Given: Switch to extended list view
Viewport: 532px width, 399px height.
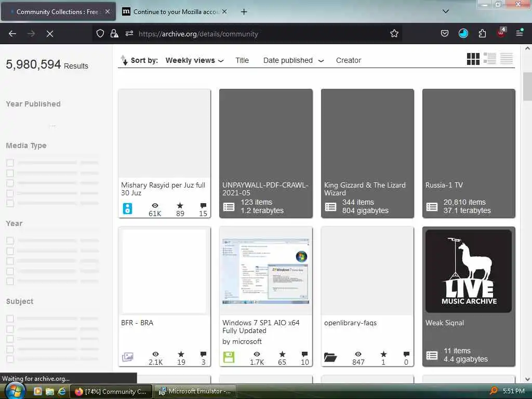Looking at the screenshot, I should point(489,58).
